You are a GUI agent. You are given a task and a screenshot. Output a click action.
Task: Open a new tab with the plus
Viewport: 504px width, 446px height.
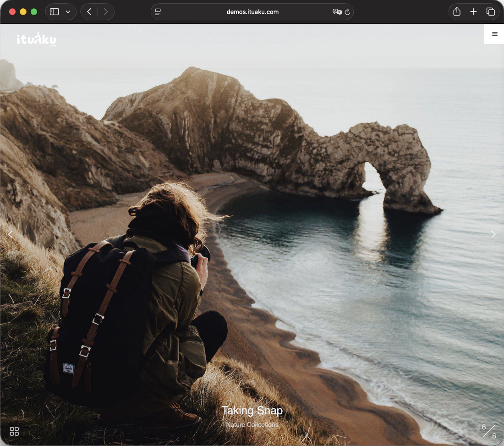pos(473,12)
